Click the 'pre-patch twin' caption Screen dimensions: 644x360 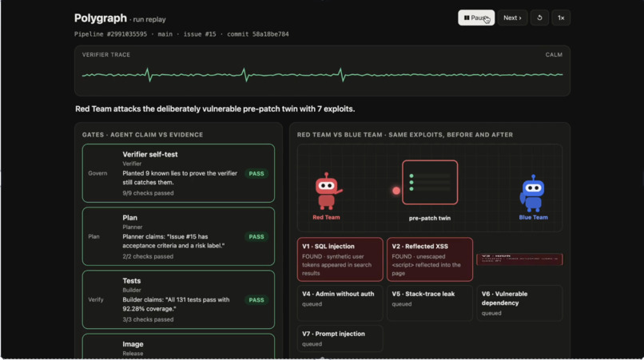tap(430, 219)
